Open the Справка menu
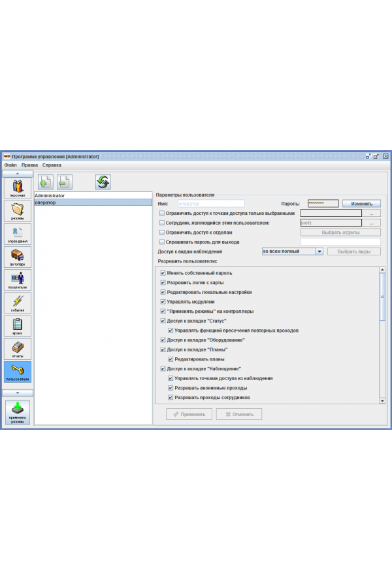392x580 pixels. 52,165
